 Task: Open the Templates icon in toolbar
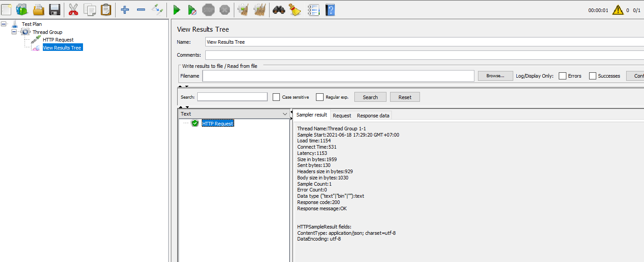coord(21,9)
